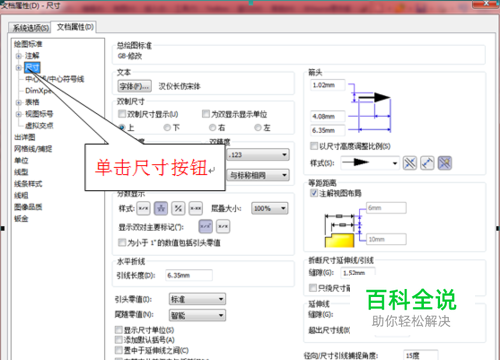Open the .123 precision dropdown
500x360 pixels.
click(x=258, y=155)
